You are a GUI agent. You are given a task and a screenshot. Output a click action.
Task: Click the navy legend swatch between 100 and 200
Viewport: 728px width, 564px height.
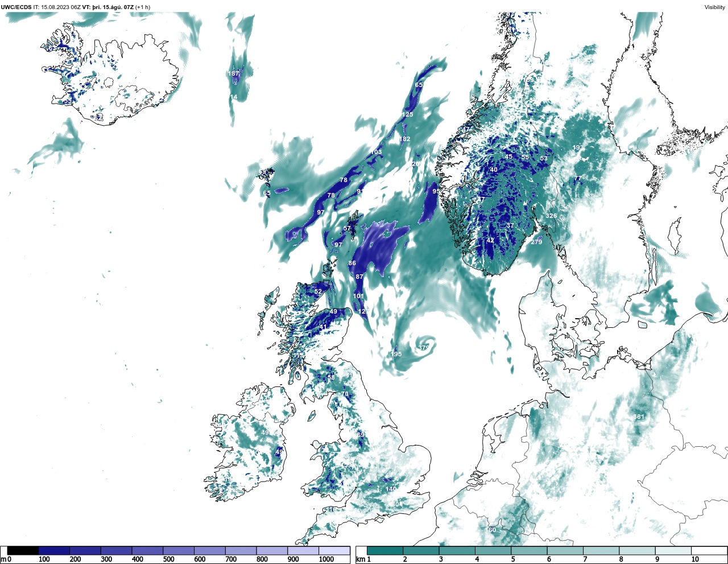point(54,550)
